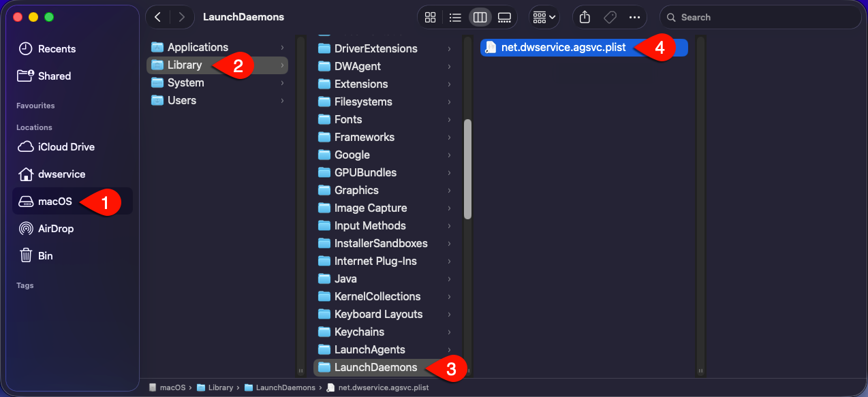Select the KernelCollections folder

(385, 296)
